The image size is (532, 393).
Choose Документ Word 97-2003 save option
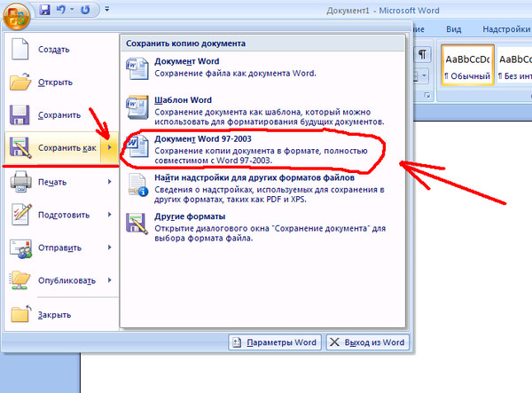click(x=263, y=150)
